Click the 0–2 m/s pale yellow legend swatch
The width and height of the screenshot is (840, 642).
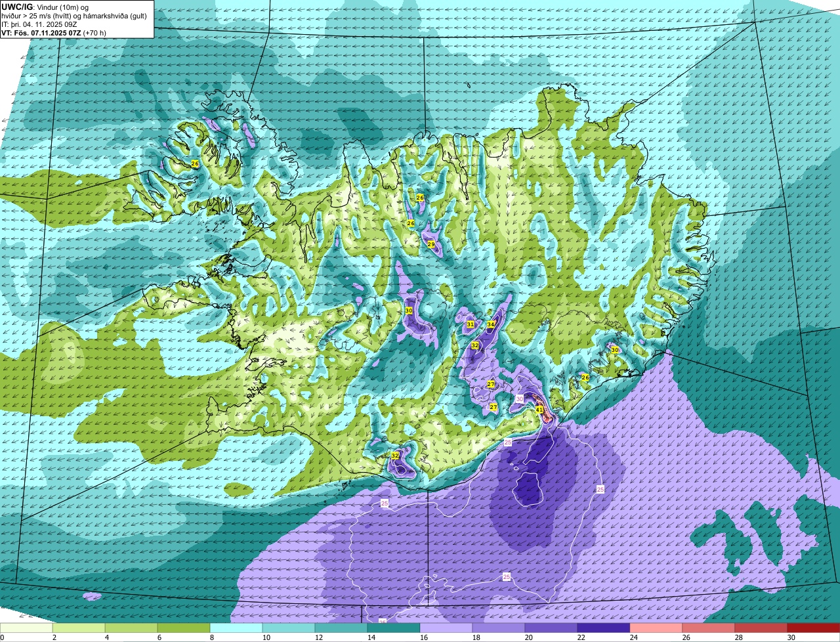pos(26,628)
